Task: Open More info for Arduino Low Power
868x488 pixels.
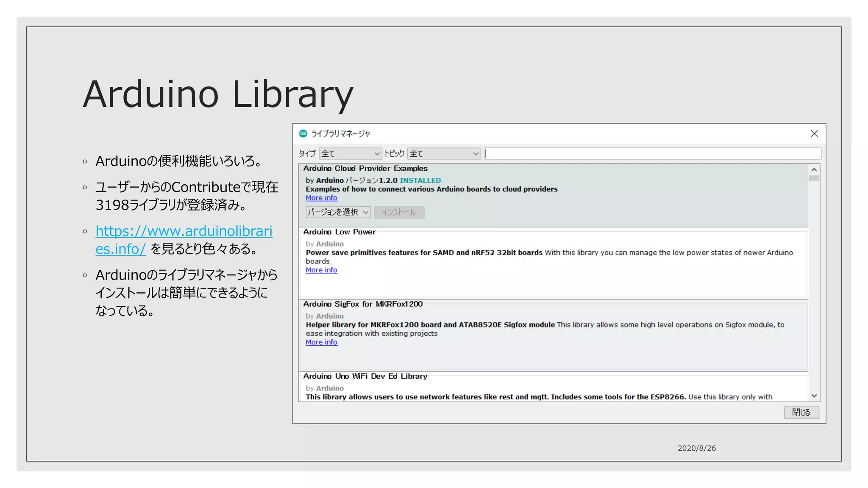Action: (321, 270)
